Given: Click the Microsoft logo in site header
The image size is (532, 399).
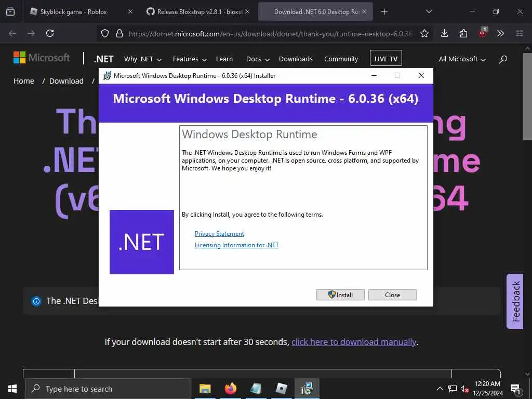Looking at the screenshot, I should (42, 58).
